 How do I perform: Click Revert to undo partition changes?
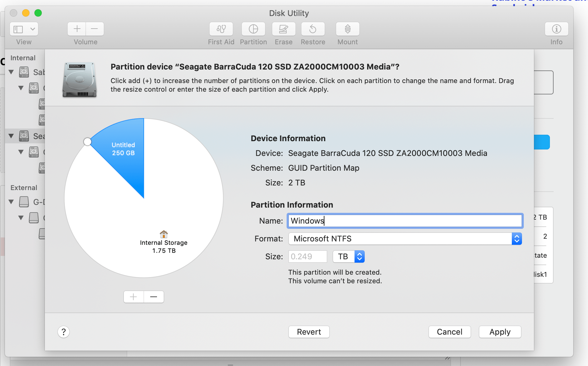point(309,332)
